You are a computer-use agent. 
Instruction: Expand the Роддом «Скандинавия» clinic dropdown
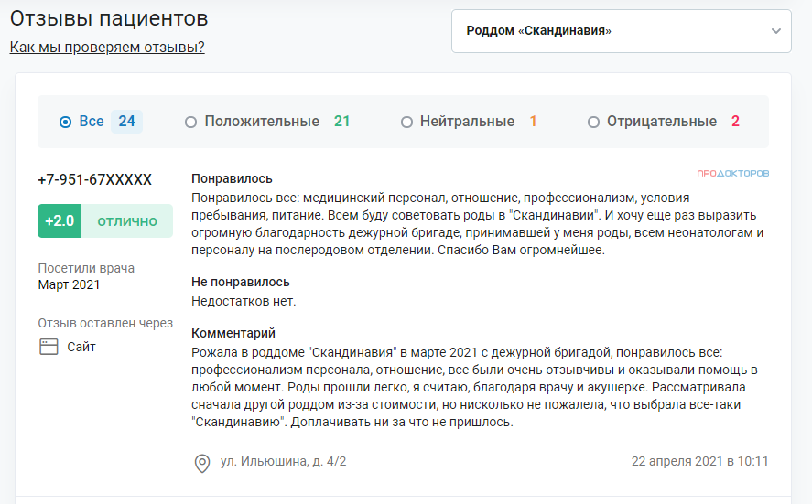pyautogui.click(x=622, y=31)
